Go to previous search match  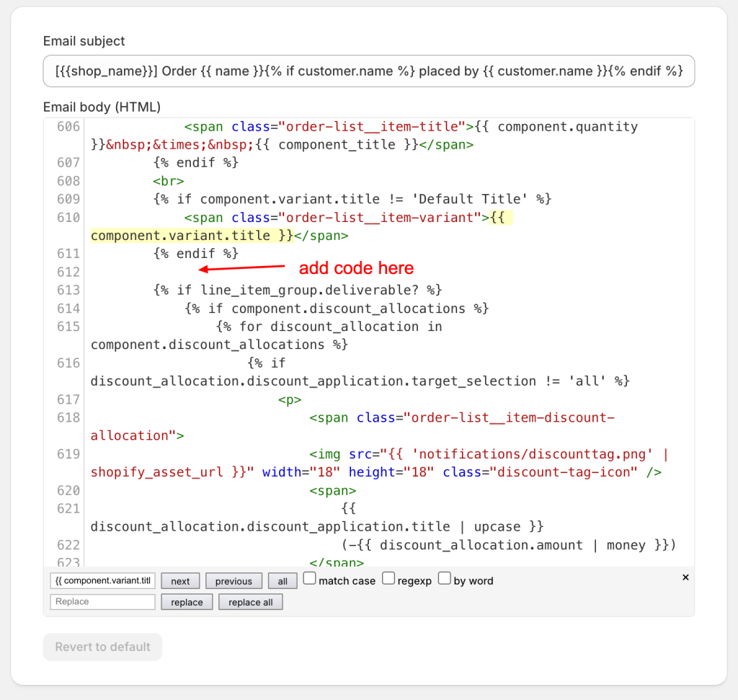(234, 581)
